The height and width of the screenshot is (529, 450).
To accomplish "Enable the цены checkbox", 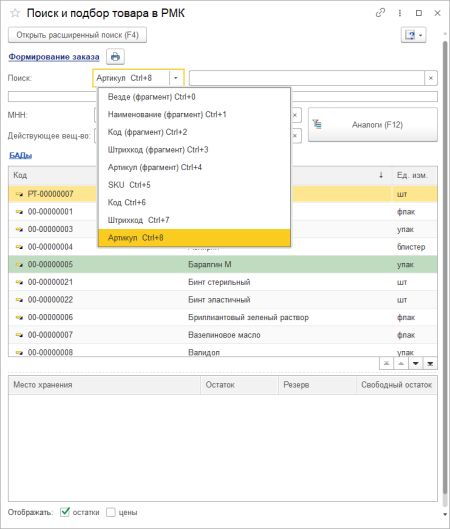I will tap(111, 512).
